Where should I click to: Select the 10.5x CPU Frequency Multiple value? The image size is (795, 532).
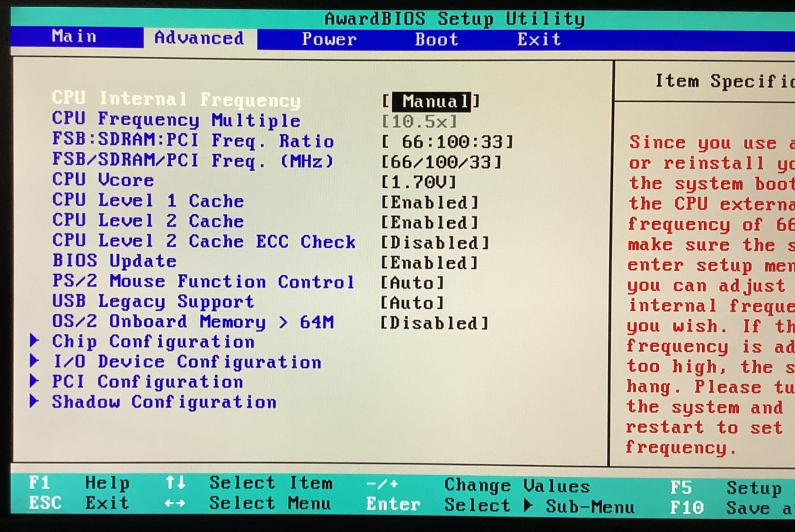[x=419, y=122]
